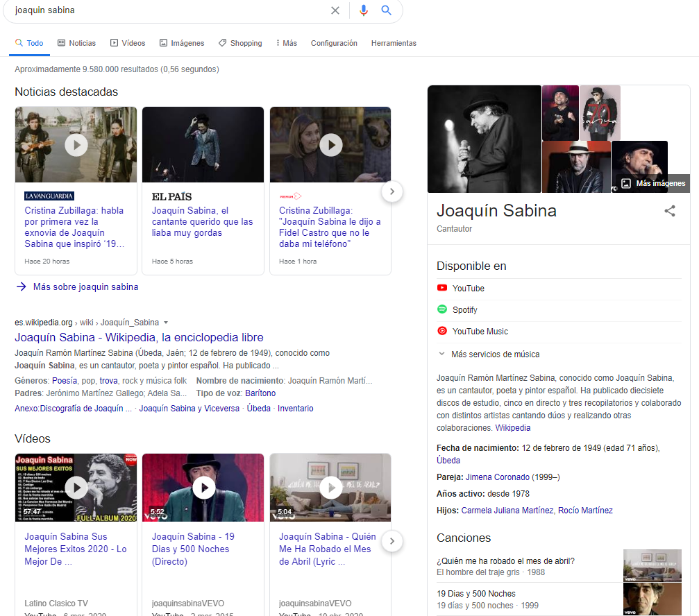
Task: Click the blue magnifying glass search icon
Action: pos(387,10)
